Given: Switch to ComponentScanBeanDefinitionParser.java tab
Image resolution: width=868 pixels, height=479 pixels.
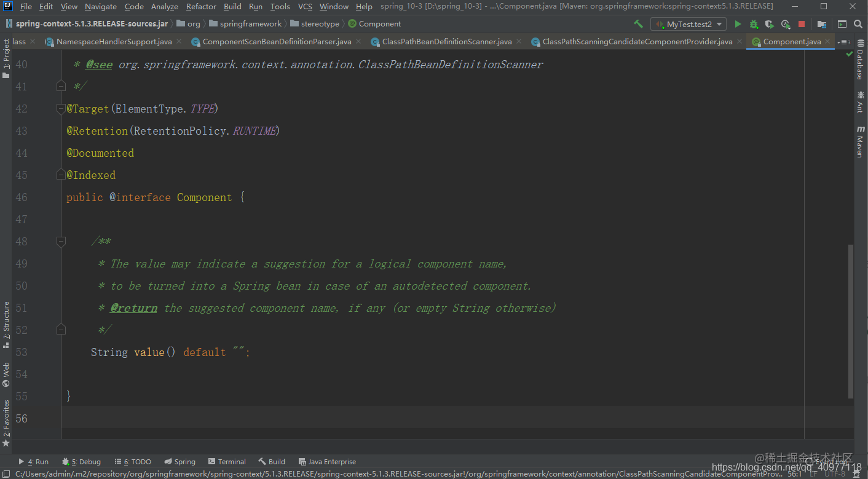Looking at the screenshot, I should tap(277, 42).
